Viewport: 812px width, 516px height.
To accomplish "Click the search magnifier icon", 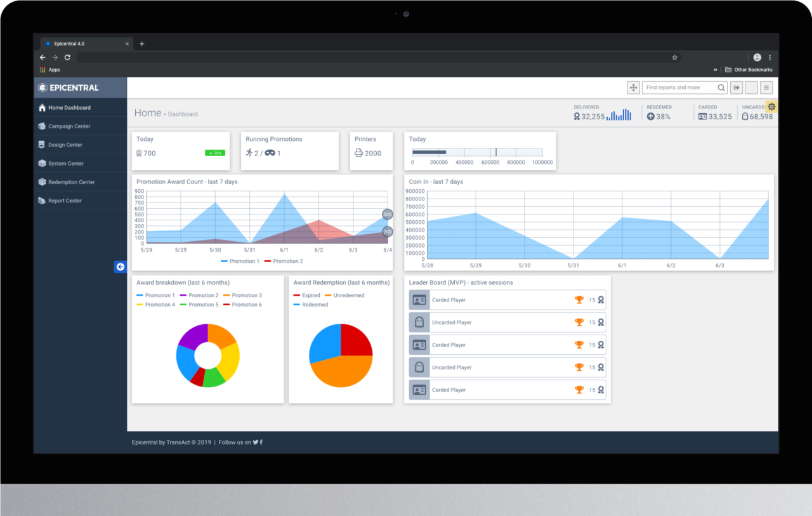I will point(721,88).
